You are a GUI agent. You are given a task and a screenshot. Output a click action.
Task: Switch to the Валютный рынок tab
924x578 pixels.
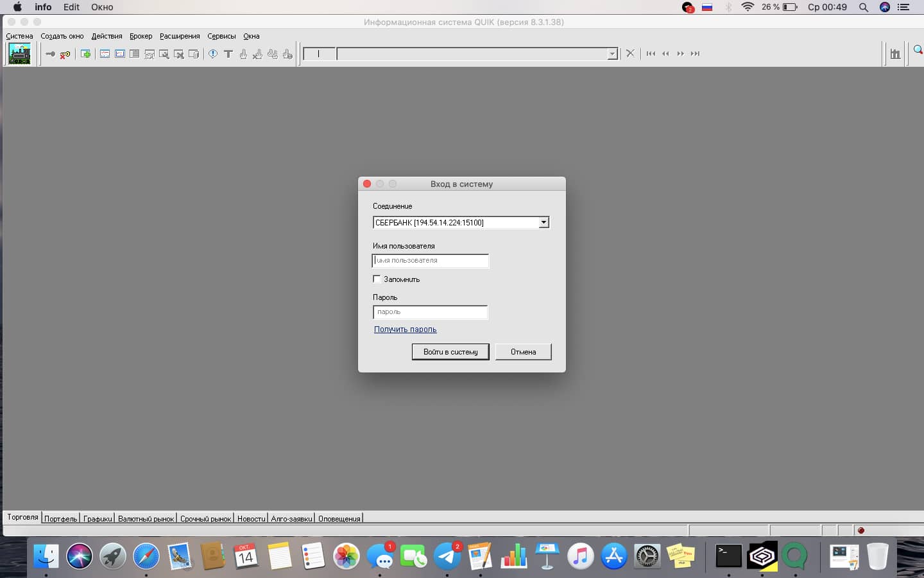[146, 518]
